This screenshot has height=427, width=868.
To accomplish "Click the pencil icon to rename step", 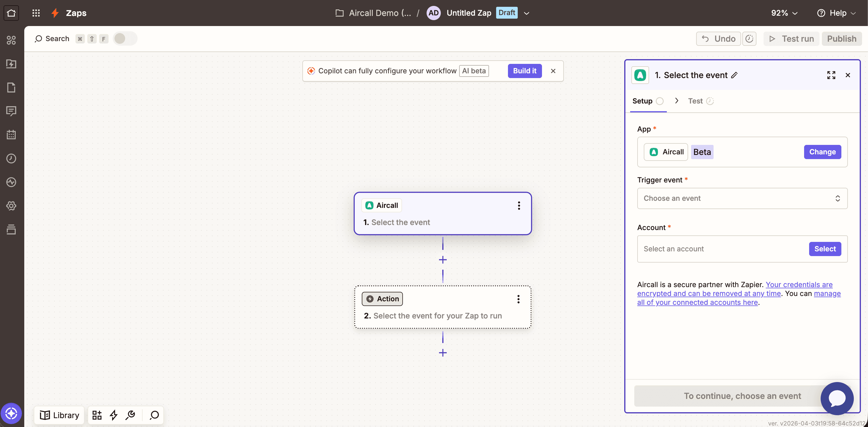I will [734, 75].
